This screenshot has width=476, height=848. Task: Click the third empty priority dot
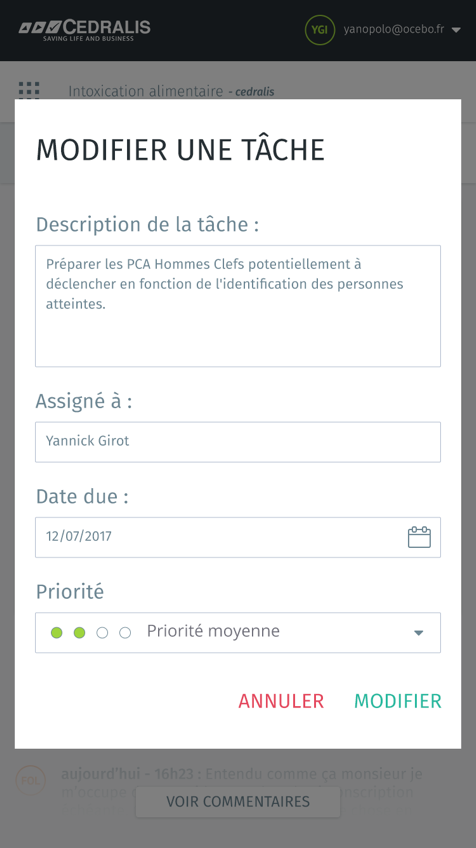[x=102, y=632]
